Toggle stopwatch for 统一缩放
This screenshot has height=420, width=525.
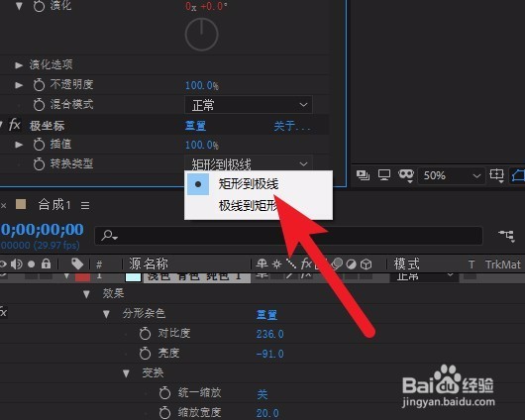click(x=164, y=393)
